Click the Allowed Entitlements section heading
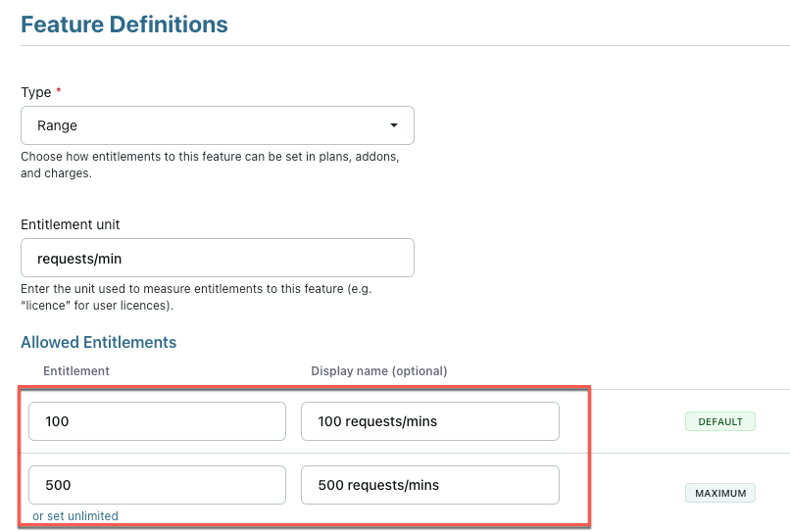Viewport: 790px width, 532px height. pyautogui.click(x=98, y=342)
